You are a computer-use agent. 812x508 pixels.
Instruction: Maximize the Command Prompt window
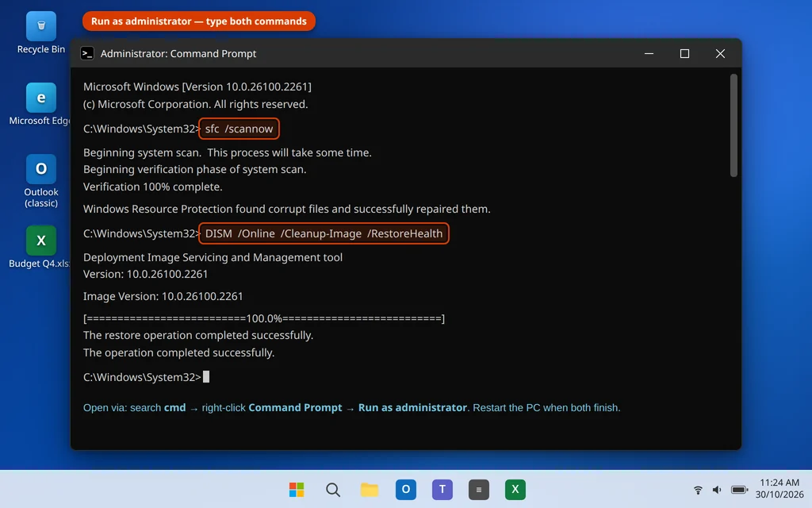(684, 53)
